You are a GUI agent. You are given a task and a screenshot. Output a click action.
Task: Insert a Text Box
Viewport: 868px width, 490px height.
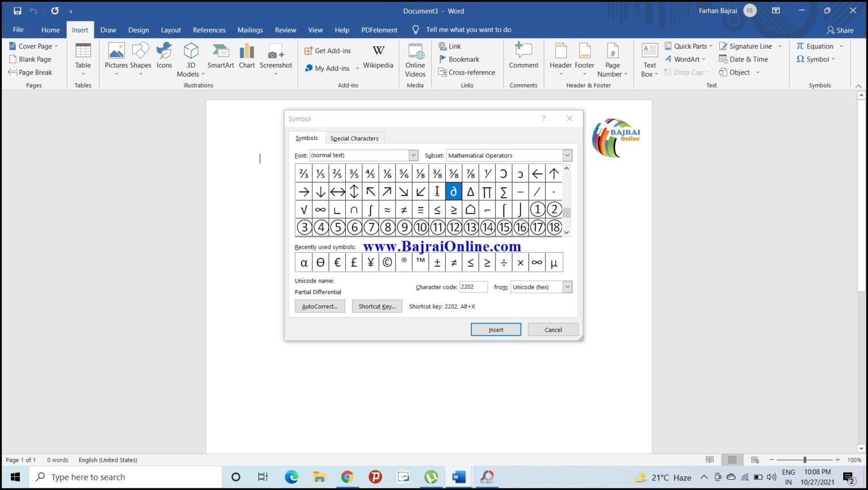pos(648,59)
